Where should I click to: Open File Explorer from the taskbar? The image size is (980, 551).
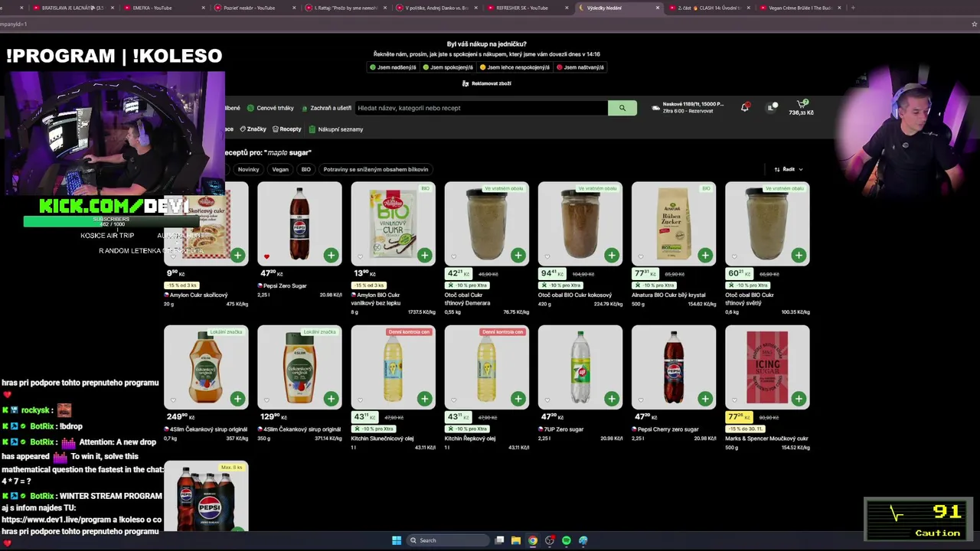point(516,540)
